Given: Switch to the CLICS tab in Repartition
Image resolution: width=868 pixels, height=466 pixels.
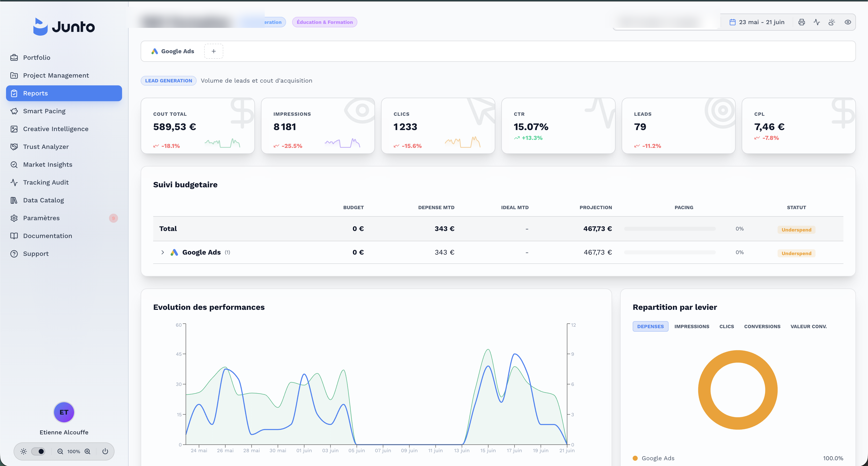Looking at the screenshot, I should pos(727,326).
